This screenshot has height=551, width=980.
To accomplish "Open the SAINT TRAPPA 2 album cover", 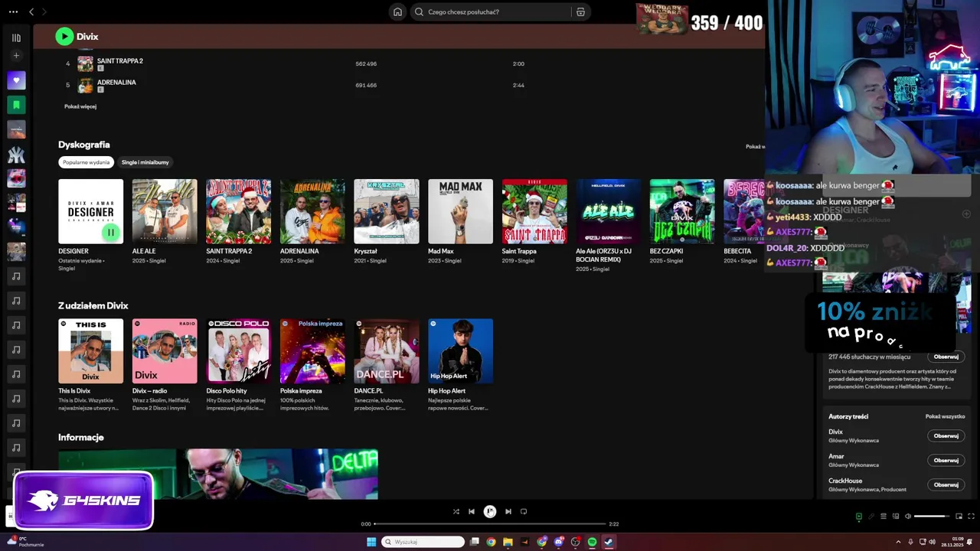I will pos(238,211).
